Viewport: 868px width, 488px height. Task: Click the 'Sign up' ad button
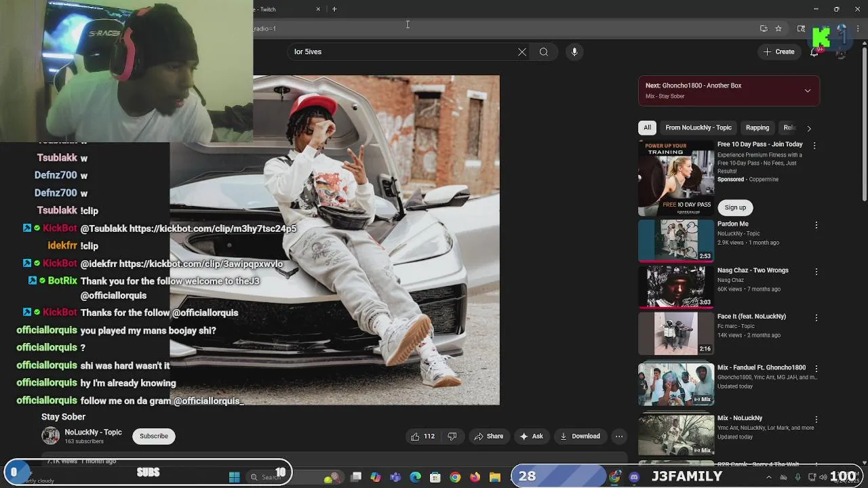(735, 207)
